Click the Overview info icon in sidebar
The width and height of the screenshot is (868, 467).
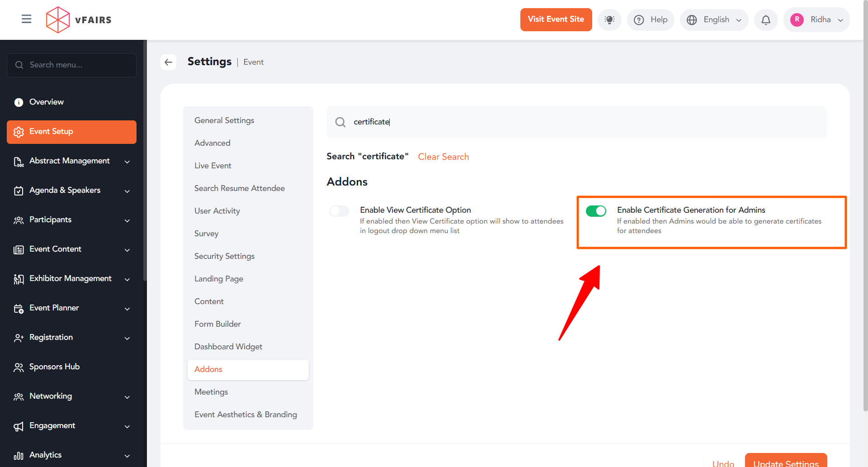point(19,102)
